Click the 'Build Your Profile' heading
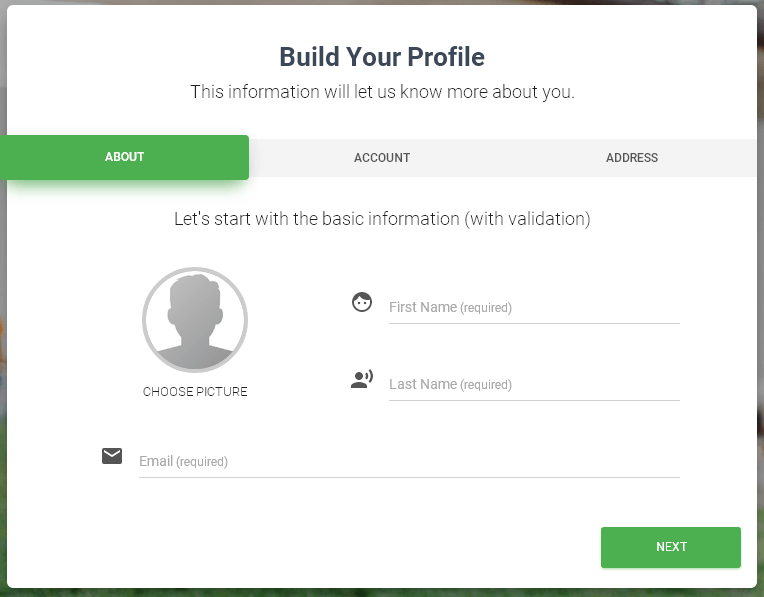This screenshot has height=597, width=764. point(382,57)
